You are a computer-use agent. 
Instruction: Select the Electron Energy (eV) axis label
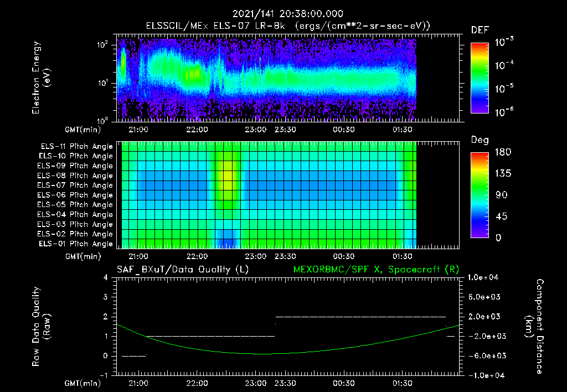[x=41, y=78]
